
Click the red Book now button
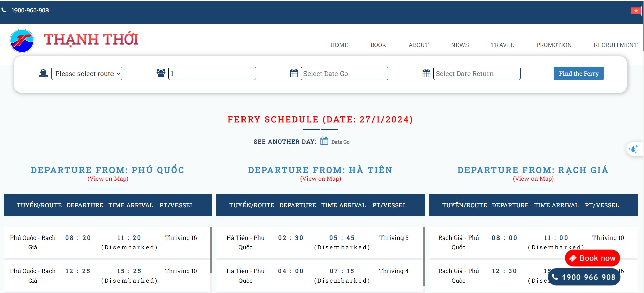(592, 258)
